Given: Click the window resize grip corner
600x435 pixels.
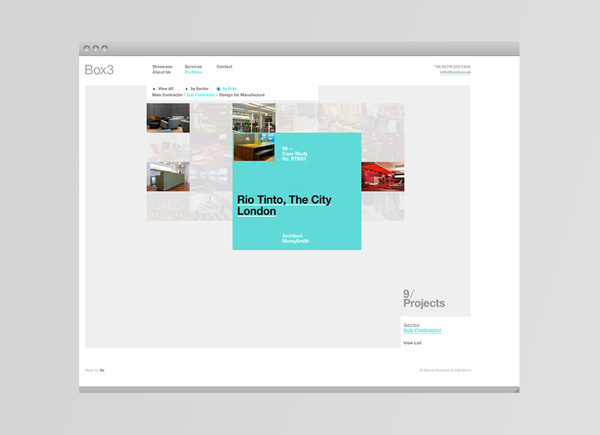Looking at the screenshot, I should (517, 390).
